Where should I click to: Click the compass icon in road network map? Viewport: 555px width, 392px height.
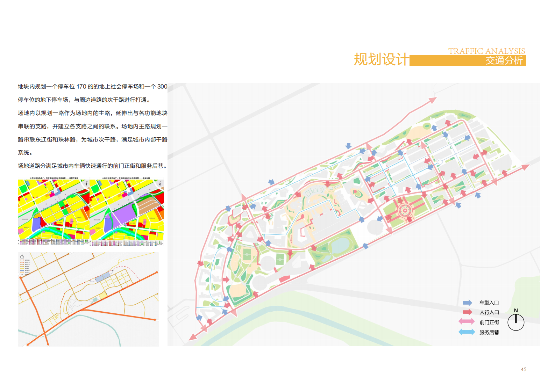pos(22,257)
